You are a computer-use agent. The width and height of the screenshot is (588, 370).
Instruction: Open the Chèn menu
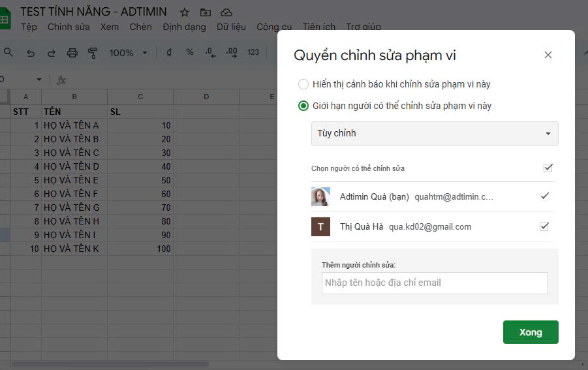tap(140, 27)
